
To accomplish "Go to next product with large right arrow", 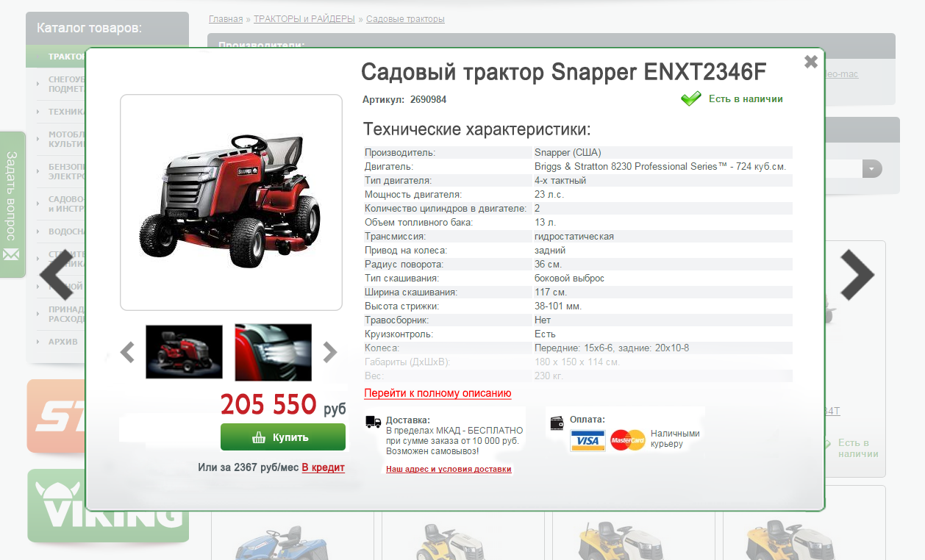I will 857,276.
